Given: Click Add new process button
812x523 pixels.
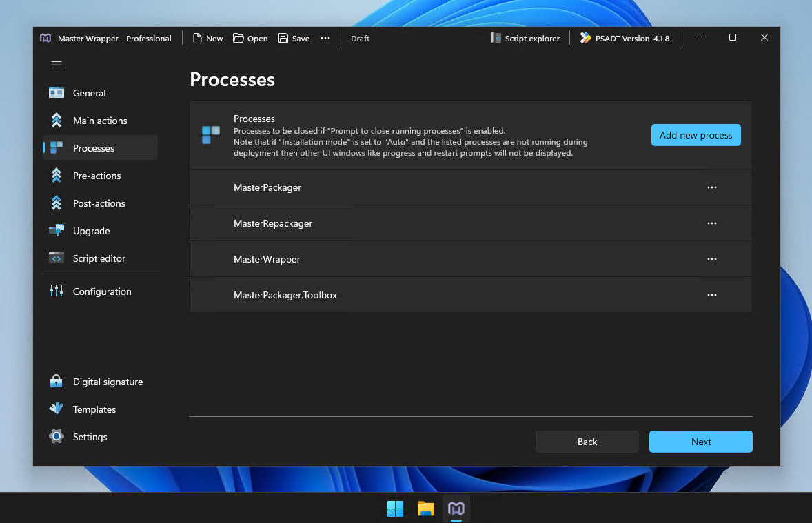Looking at the screenshot, I should coord(696,135).
